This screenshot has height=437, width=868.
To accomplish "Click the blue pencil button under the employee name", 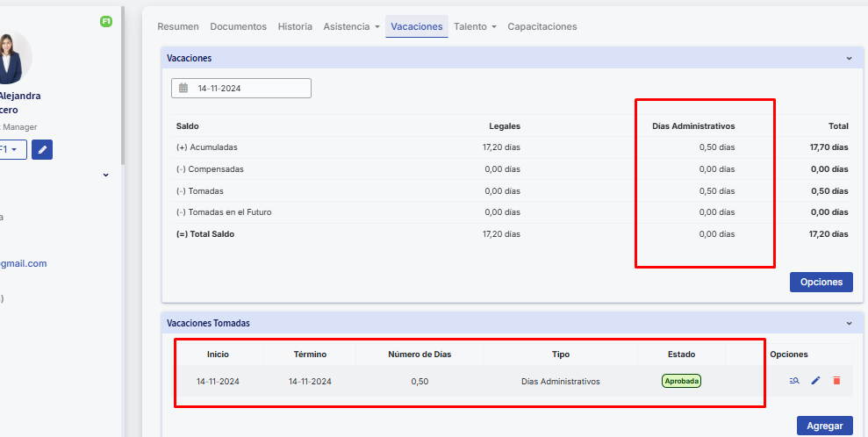I will point(41,150).
